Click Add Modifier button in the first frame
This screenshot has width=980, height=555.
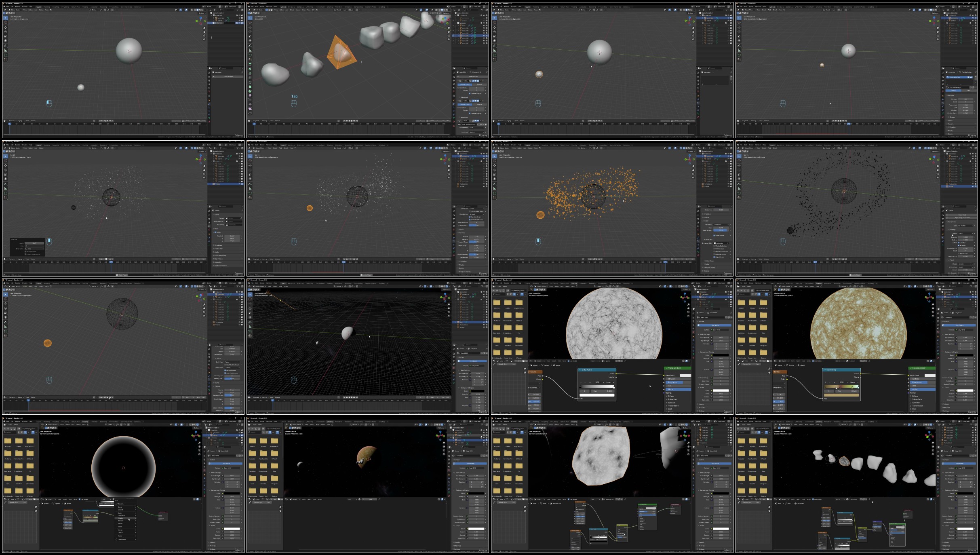coord(227,76)
